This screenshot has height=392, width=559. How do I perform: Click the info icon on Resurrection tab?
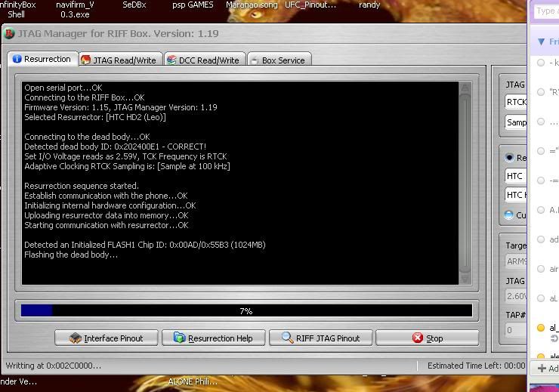(17, 59)
